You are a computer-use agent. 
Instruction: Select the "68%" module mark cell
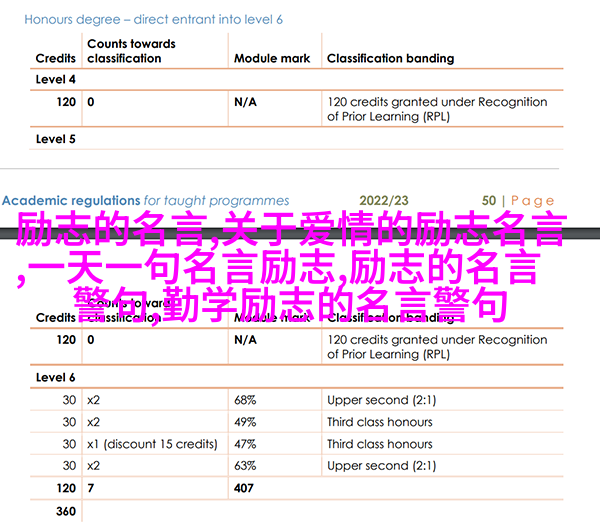(x=245, y=400)
